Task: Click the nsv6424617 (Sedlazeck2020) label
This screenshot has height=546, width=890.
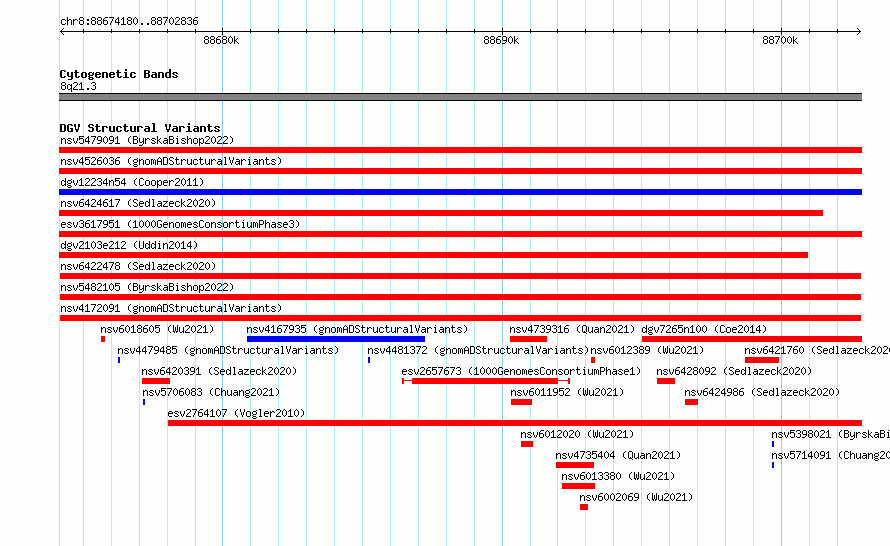Action: [138, 203]
